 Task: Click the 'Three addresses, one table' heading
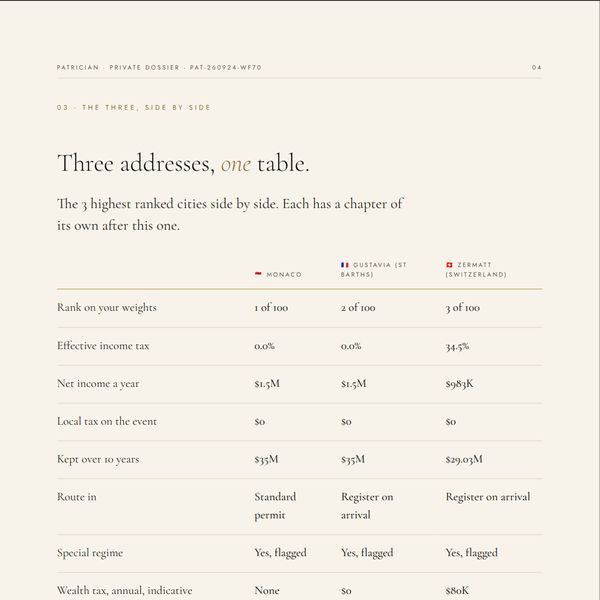183,163
